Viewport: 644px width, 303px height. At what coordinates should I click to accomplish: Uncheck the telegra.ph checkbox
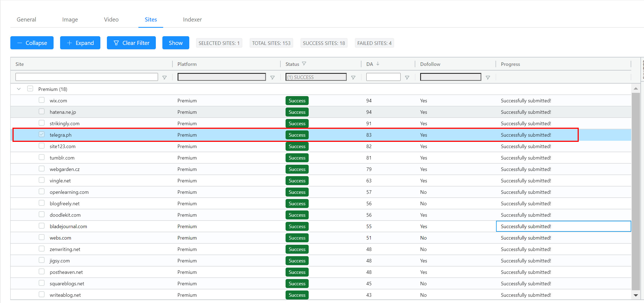point(42,134)
